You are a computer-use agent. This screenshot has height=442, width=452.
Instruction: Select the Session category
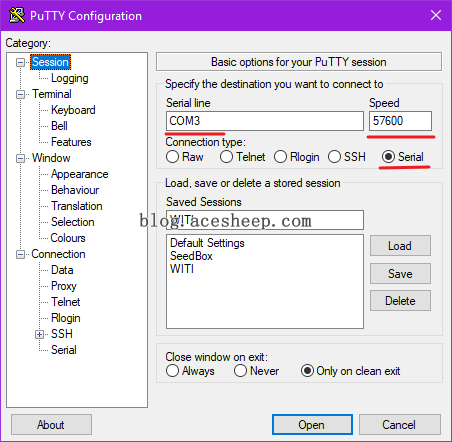(x=50, y=62)
